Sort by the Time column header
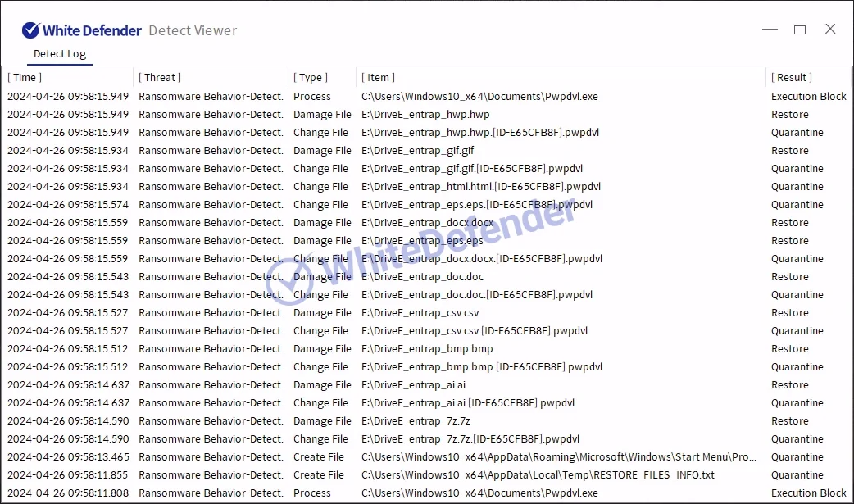 coord(25,78)
